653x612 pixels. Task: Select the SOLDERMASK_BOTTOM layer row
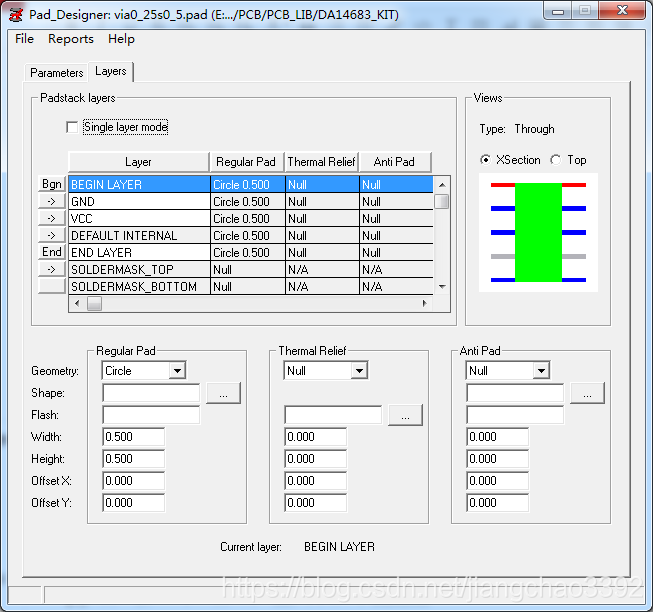click(x=251, y=286)
